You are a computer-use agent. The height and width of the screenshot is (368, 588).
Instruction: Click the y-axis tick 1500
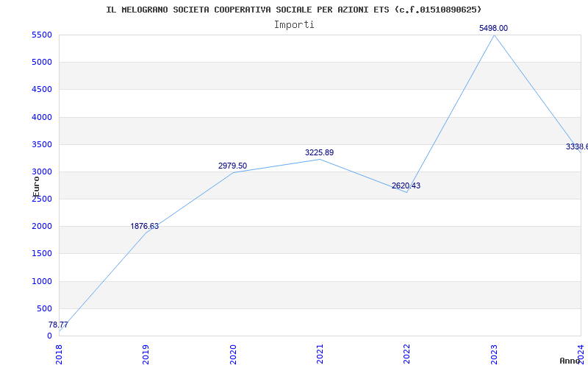click(42, 253)
